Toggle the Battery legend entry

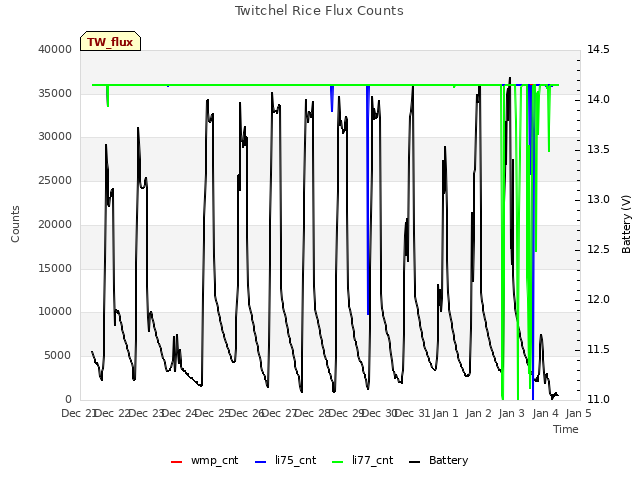coord(438,460)
